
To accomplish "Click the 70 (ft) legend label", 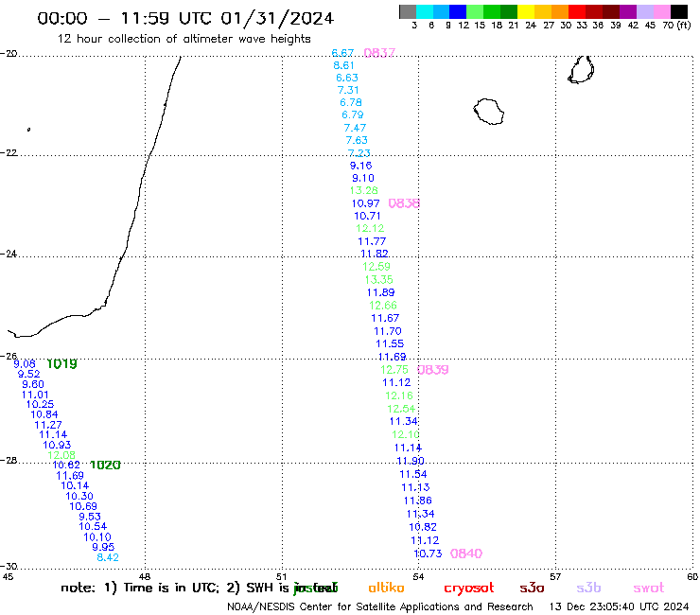I will [676, 26].
